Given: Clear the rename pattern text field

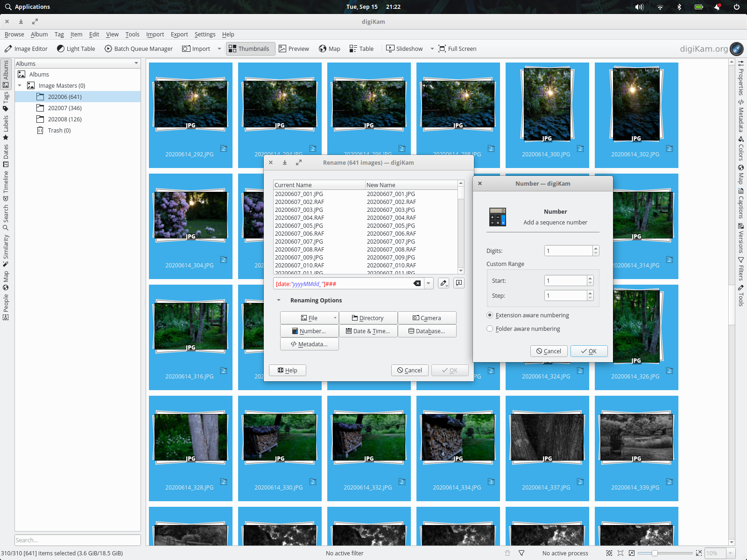Looking at the screenshot, I should pos(417,283).
